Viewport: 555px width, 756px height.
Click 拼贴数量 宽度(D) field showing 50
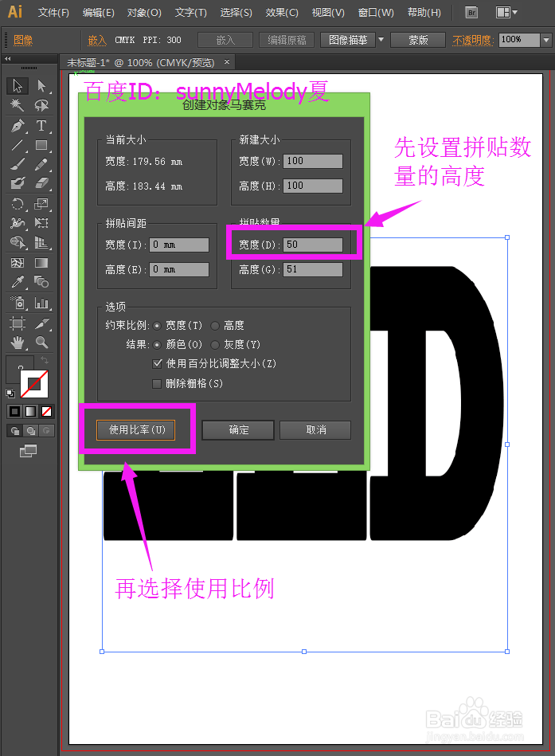(x=313, y=245)
